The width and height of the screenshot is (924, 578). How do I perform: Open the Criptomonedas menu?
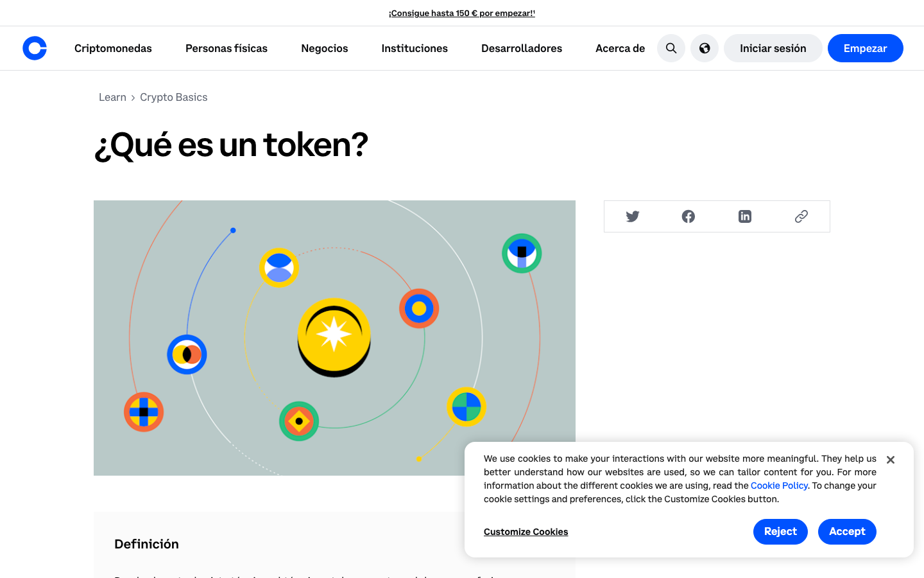point(113,48)
